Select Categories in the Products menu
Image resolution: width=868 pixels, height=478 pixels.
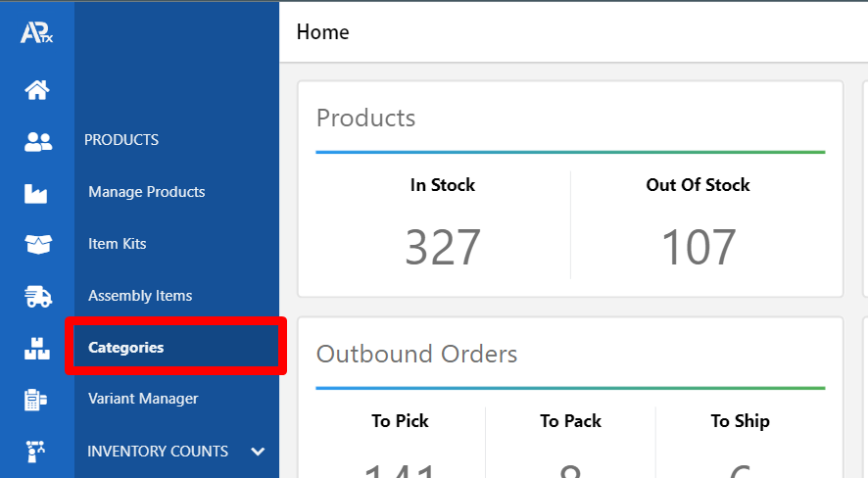click(x=126, y=347)
